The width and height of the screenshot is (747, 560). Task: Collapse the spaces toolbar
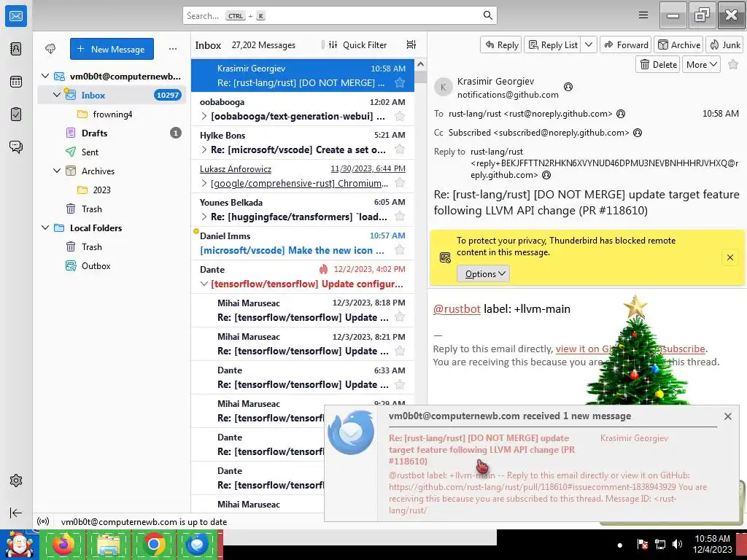16,513
